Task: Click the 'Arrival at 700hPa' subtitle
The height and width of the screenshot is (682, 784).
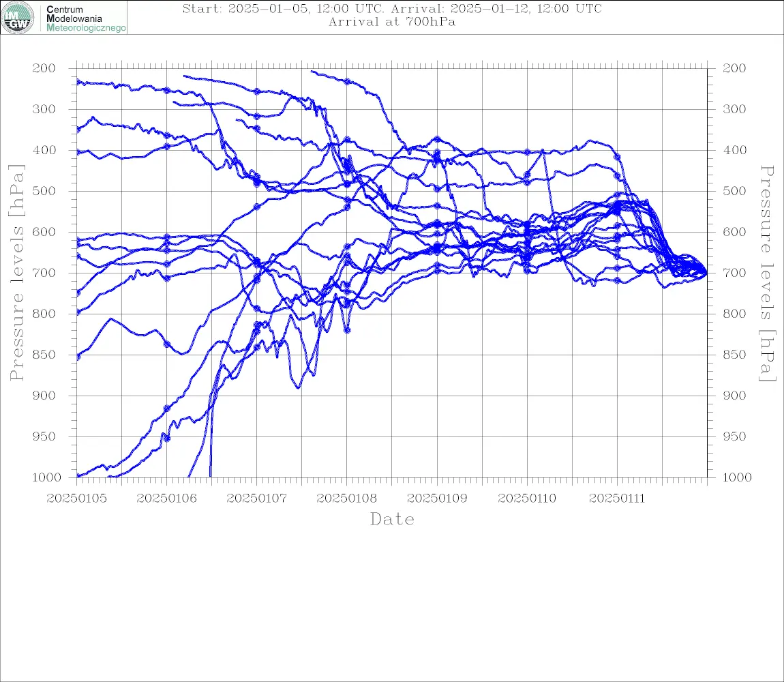Action: pos(392,22)
